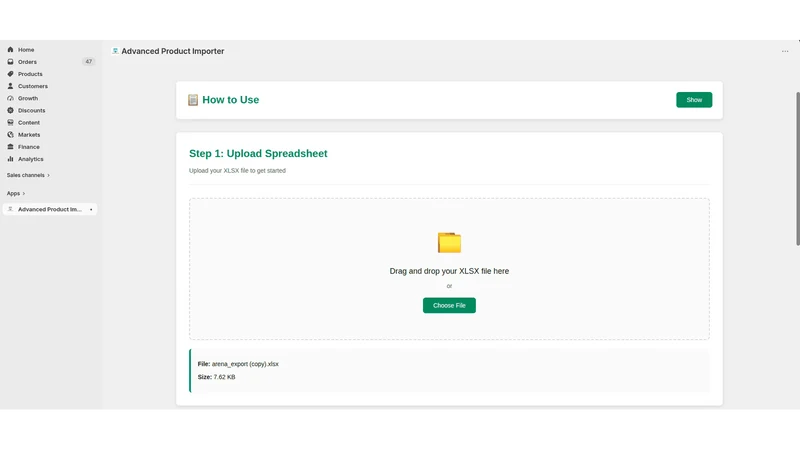Open the Analytics section
Screen dimensions: 800x450
31,159
